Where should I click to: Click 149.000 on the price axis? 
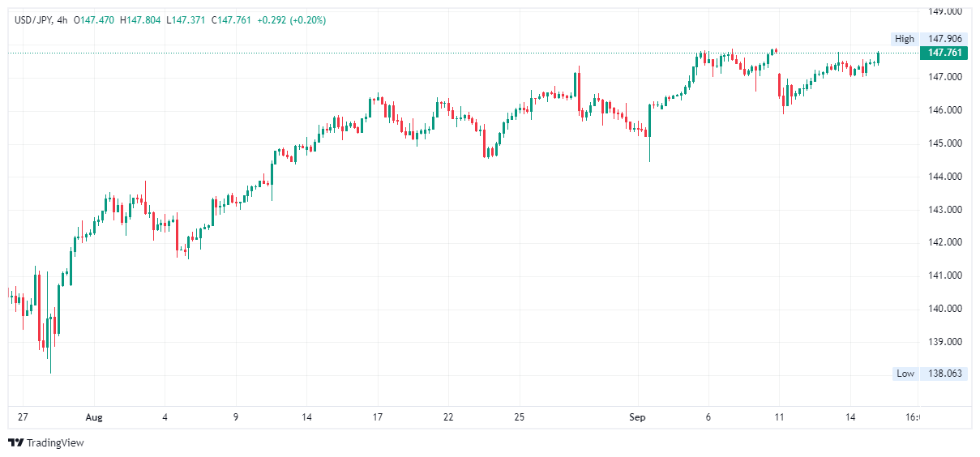point(945,11)
